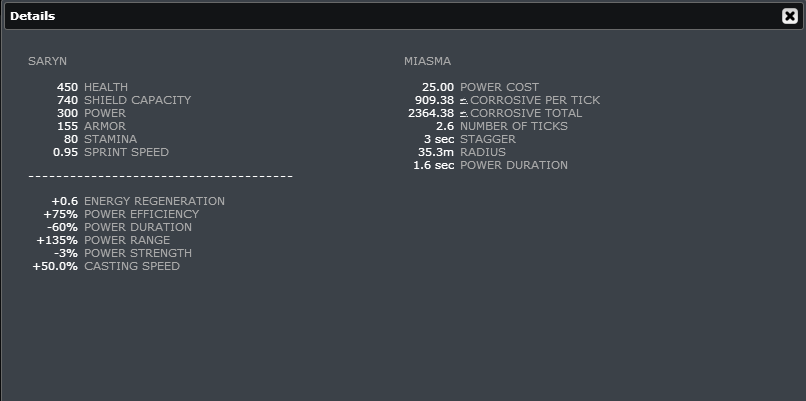Select the MIASMA heading
806x401 pixels.
point(427,61)
